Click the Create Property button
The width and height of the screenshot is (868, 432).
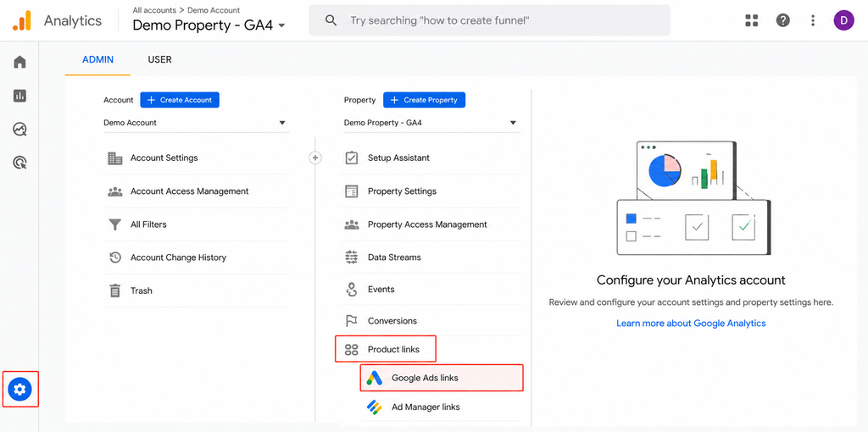[425, 100]
